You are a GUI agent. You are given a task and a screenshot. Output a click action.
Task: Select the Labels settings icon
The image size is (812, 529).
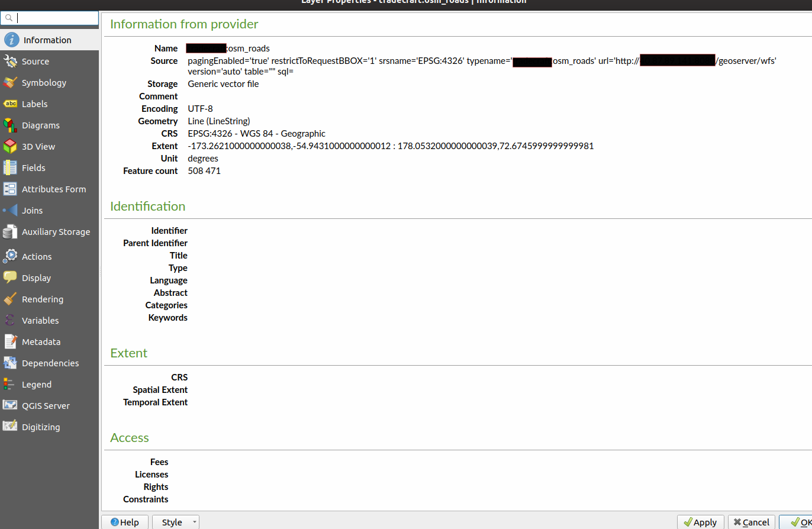pyautogui.click(x=34, y=104)
